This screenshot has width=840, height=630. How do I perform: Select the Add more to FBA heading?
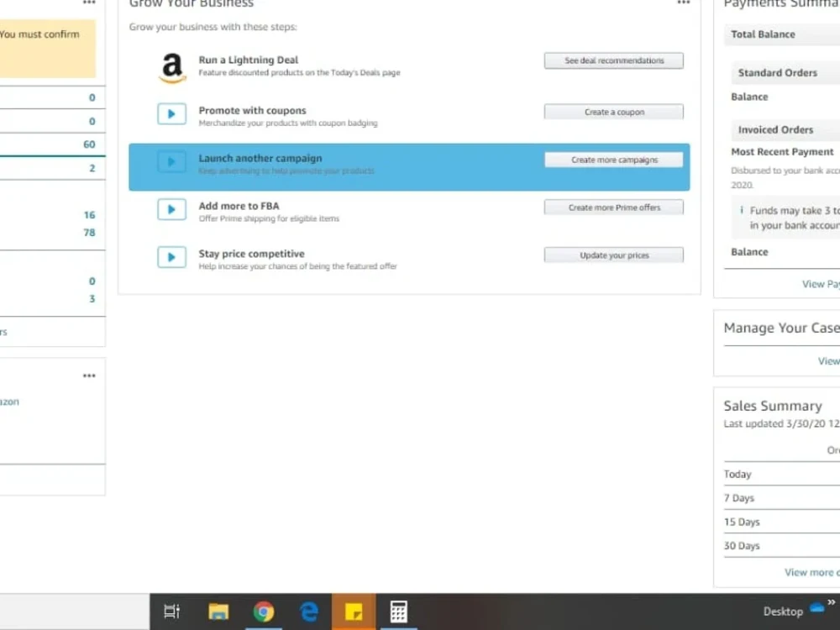click(239, 206)
